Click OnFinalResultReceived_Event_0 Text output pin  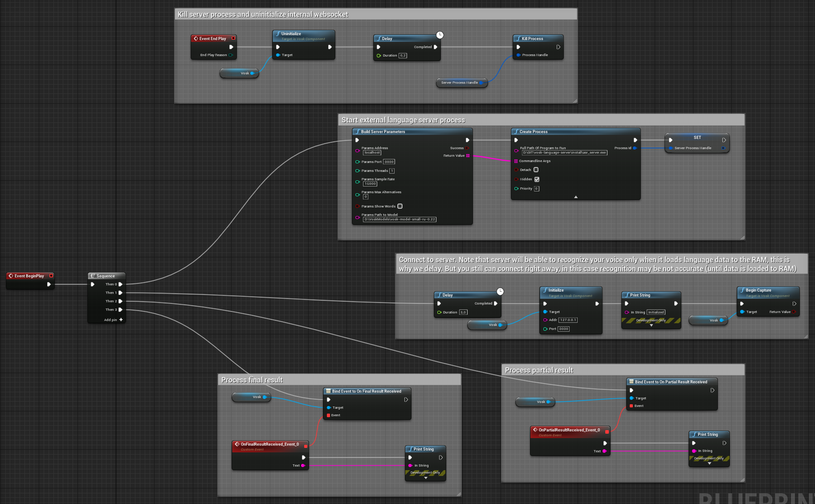click(303, 466)
